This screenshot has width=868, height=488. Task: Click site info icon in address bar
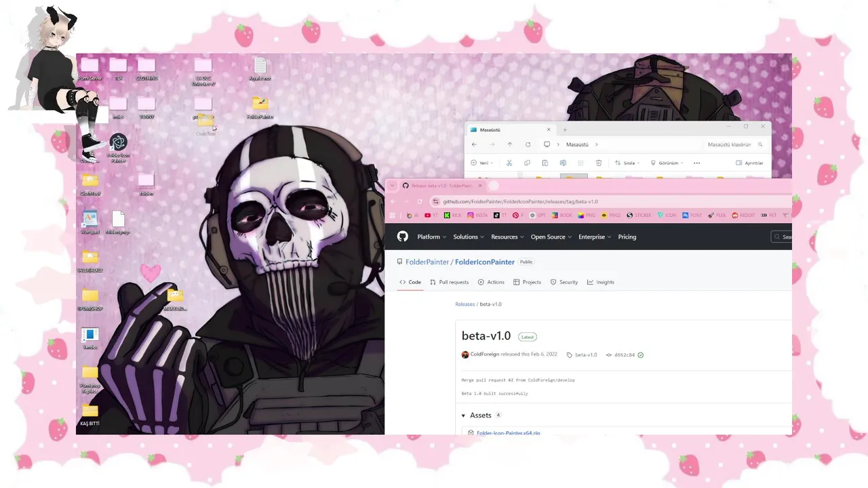(x=436, y=201)
